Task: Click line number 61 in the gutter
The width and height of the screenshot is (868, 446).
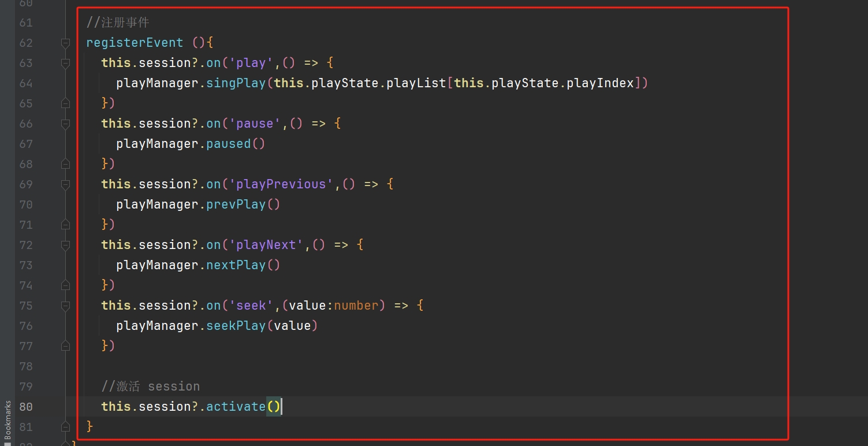Action: (25, 23)
